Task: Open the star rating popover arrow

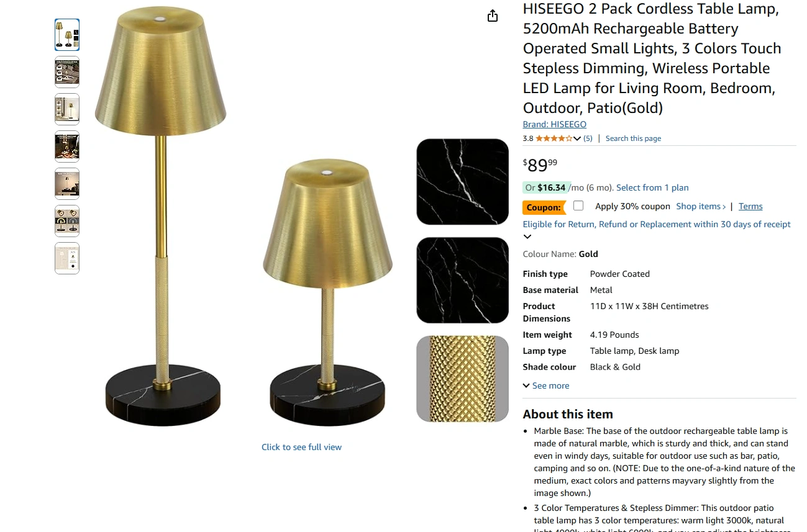Action: coord(577,138)
